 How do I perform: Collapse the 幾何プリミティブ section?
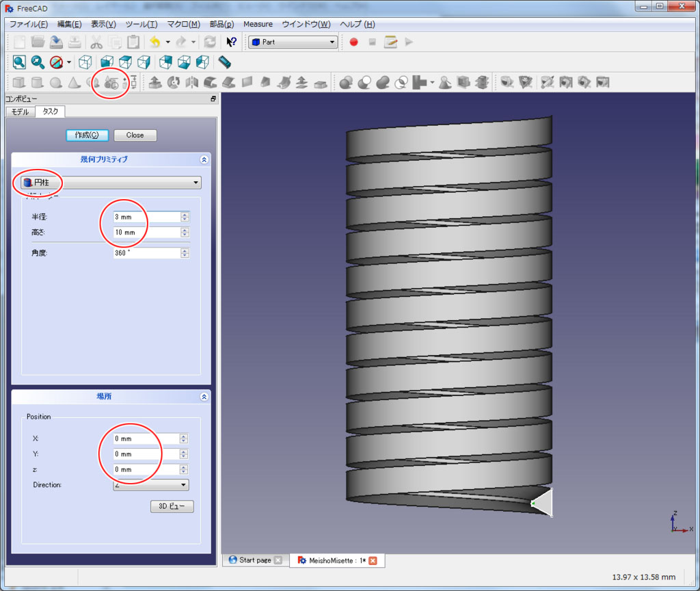(204, 159)
